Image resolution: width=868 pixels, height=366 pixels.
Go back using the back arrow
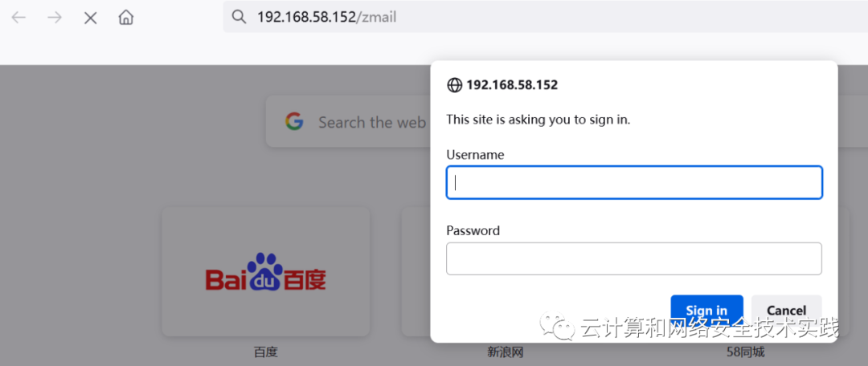tap(18, 18)
